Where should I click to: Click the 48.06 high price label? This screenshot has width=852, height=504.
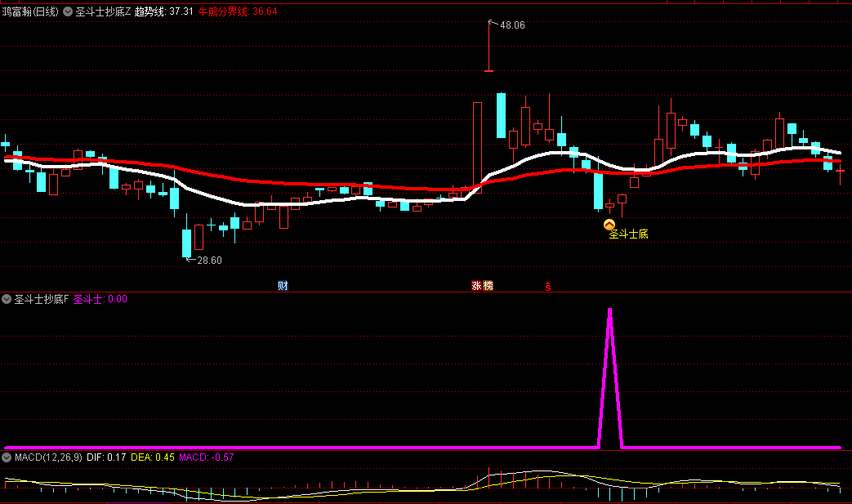tap(512, 25)
